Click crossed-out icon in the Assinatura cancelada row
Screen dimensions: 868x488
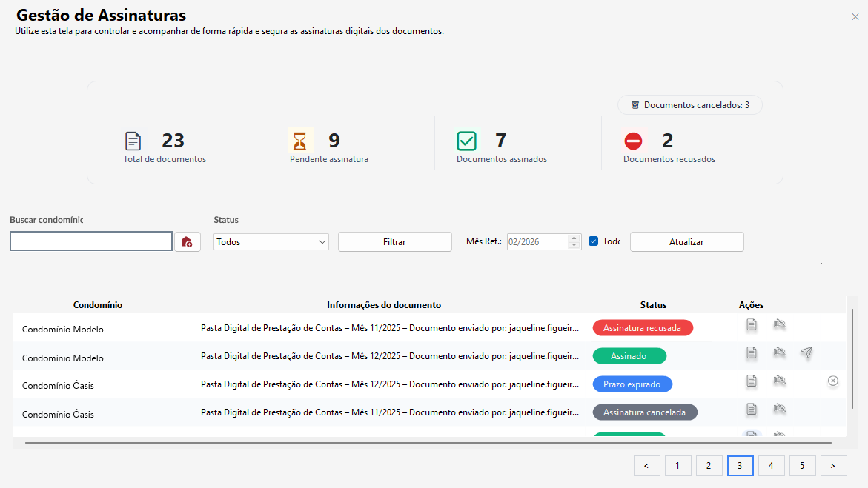(780, 409)
